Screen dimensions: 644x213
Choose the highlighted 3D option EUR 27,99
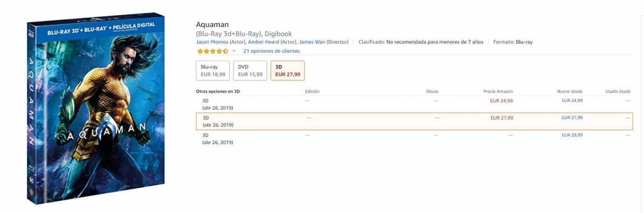206,118
